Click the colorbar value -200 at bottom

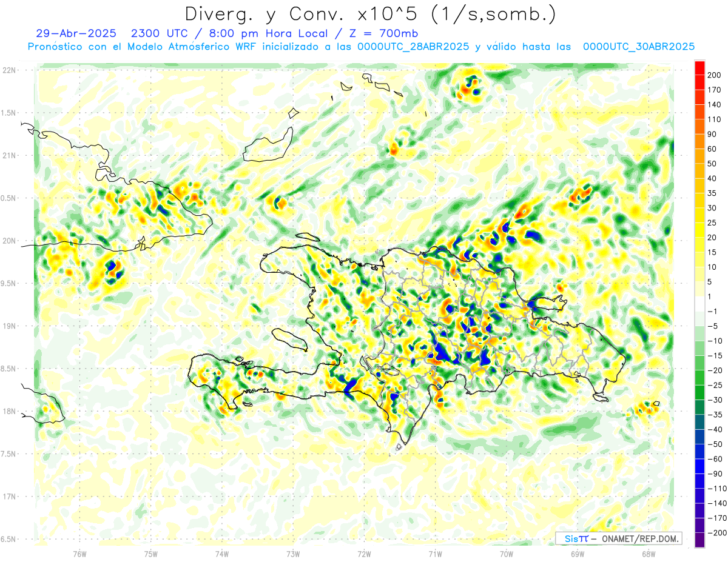(718, 532)
